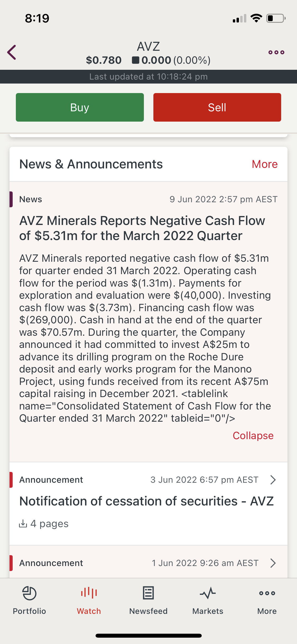Expand the 1 Jun 2022 announcement chevron
Viewport: 297px width, 644px height.
[273, 563]
